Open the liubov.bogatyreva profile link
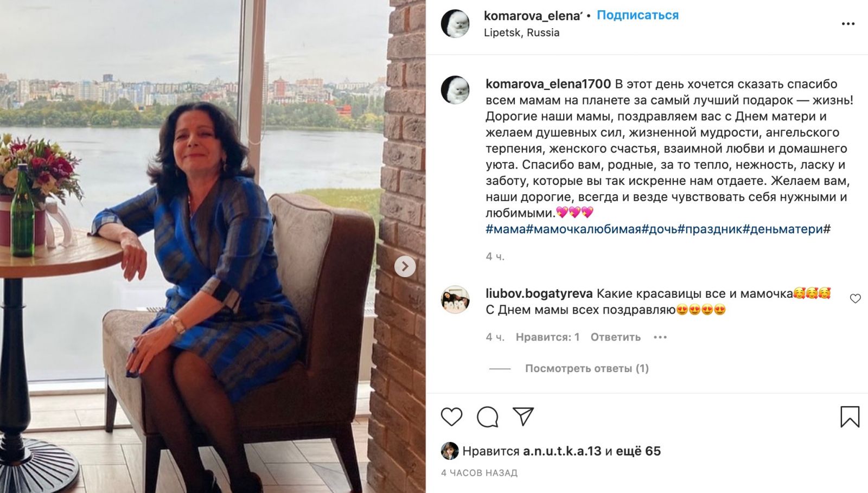The height and width of the screenshot is (493, 868). tap(539, 294)
